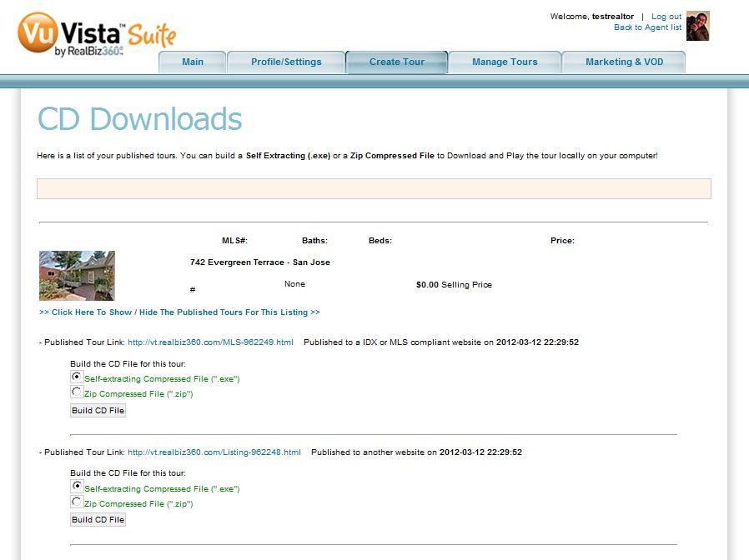The image size is (749, 560).
Task: Click Build CD File for Listing-962248 tour
Action: (98, 520)
